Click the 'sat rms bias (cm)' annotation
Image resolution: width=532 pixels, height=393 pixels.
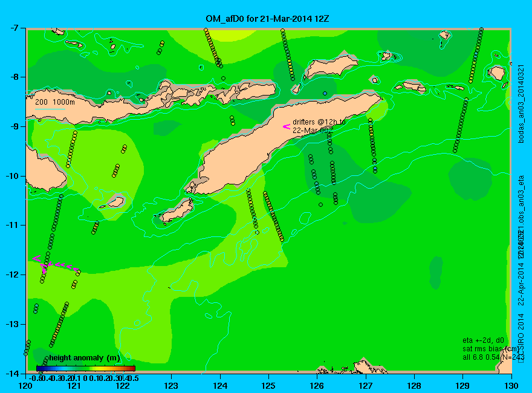coord(490,349)
